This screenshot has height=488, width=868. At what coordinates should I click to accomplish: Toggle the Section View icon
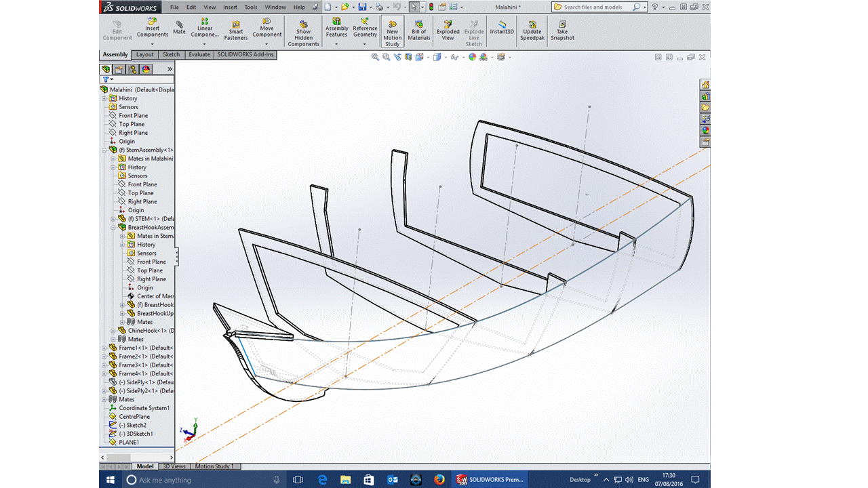[x=408, y=58]
